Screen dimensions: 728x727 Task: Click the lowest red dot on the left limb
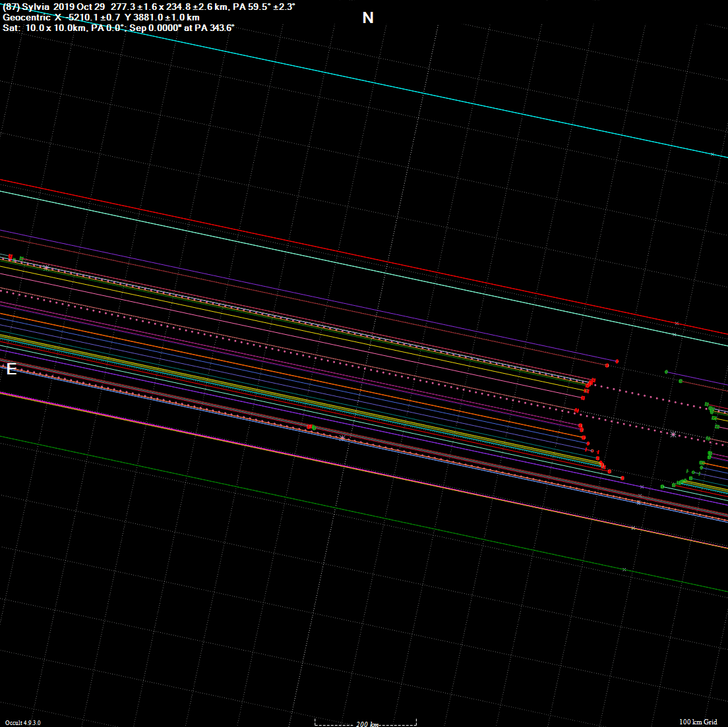(622, 478)
